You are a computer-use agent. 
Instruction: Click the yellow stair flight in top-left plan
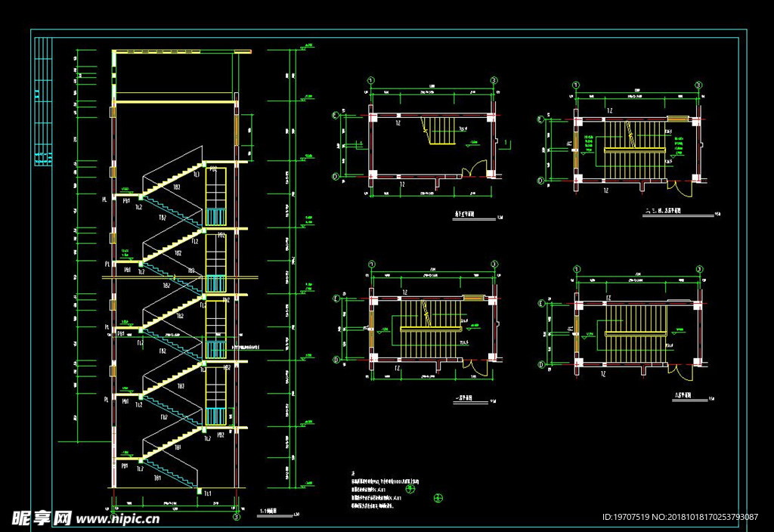440,131
